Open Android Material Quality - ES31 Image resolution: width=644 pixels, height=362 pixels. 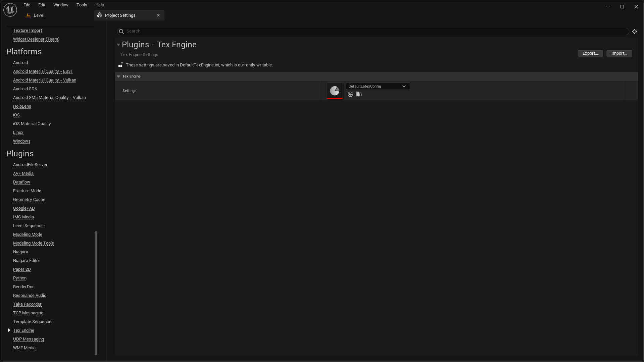[x=43, y=71]
